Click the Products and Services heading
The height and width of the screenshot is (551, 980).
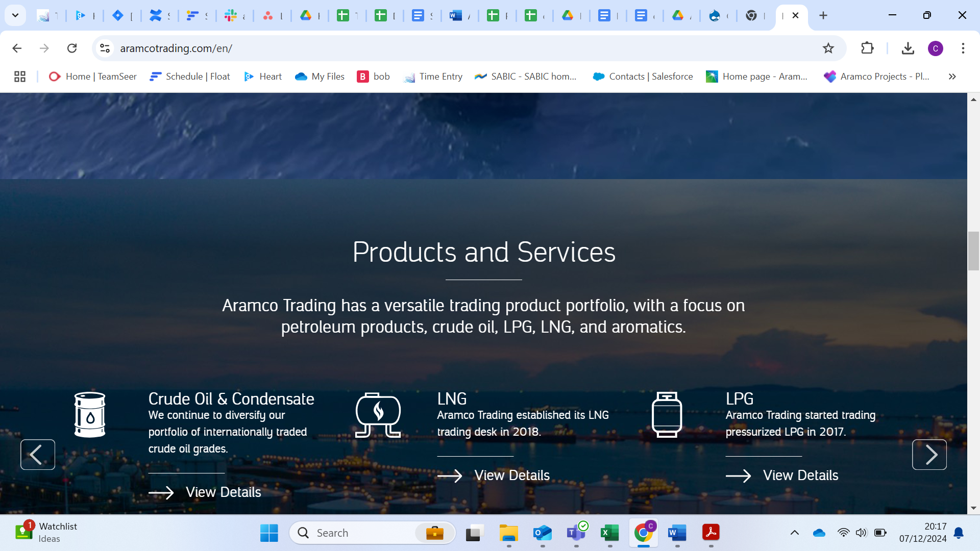484,252
